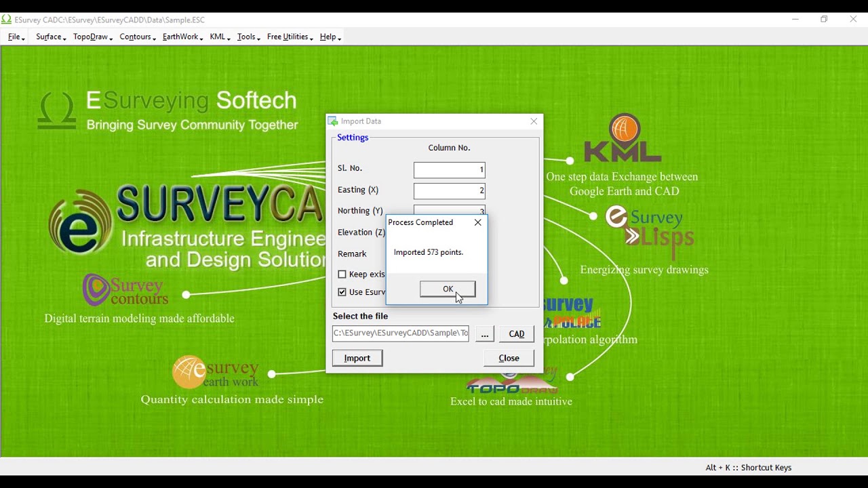This screenshot has width=868, height=488.
Task: Click 'Alt + K :: Shortcut Keys' status text
Action: click(x=749, y=468)
